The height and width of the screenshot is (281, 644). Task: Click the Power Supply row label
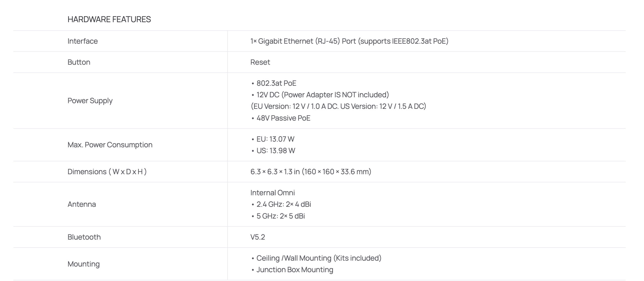coord(90,101)
